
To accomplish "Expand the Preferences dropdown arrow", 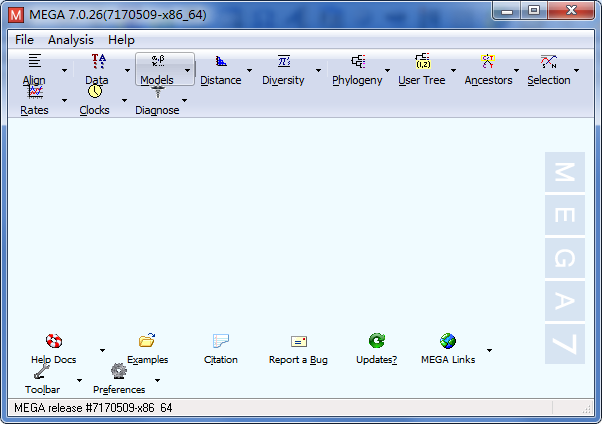I will tap(157, 380).
